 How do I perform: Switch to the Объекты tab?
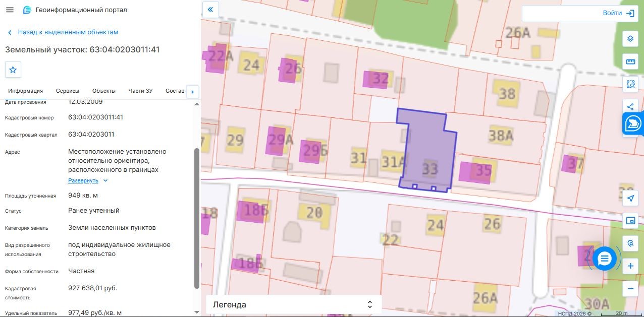(x=104, y=91)
